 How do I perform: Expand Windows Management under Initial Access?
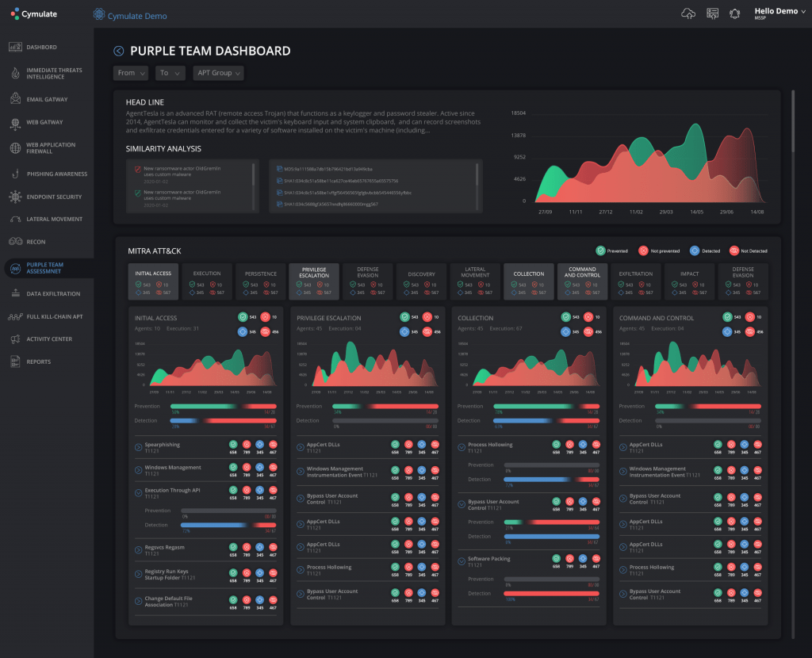[x=138, y=470]
